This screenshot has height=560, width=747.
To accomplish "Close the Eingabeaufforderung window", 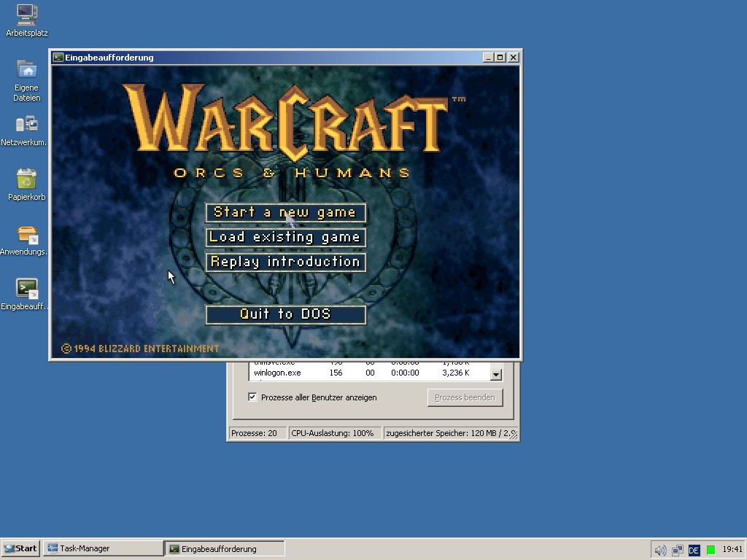I will pyautogui.click(x=513, y=58).
